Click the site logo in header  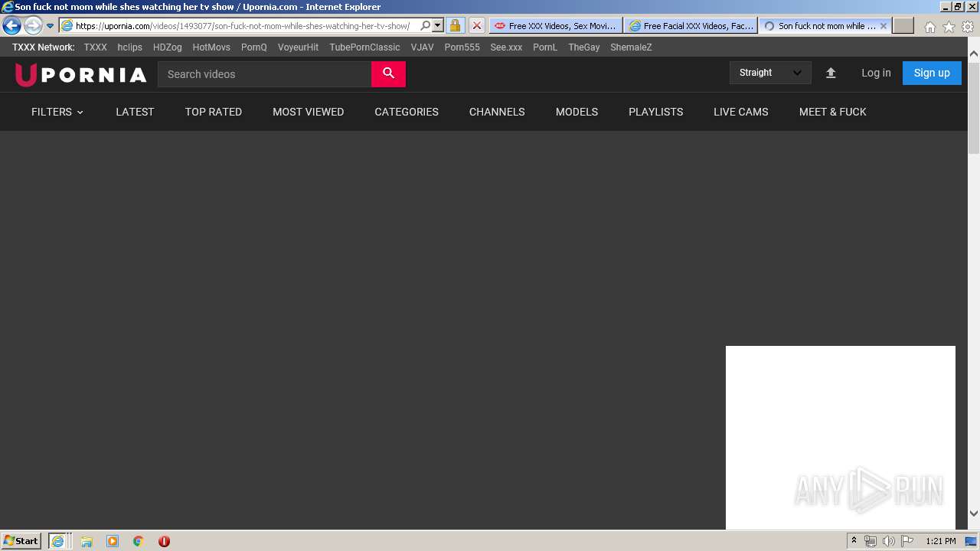pos(80,74)
